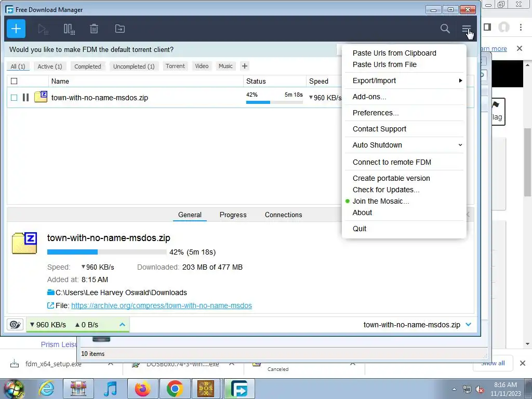532x399 pixels.
Task: Expand the speed panel chevron in status bar
Action: click(123, 325)
